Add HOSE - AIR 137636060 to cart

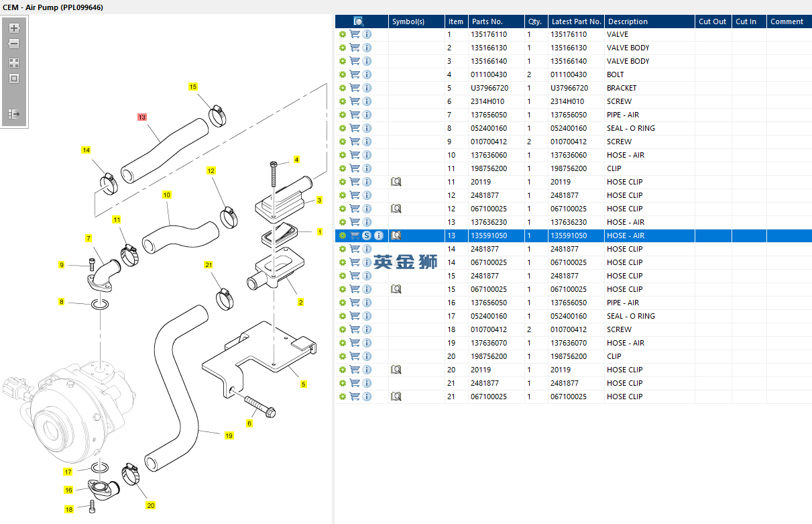tap(355, 155)
